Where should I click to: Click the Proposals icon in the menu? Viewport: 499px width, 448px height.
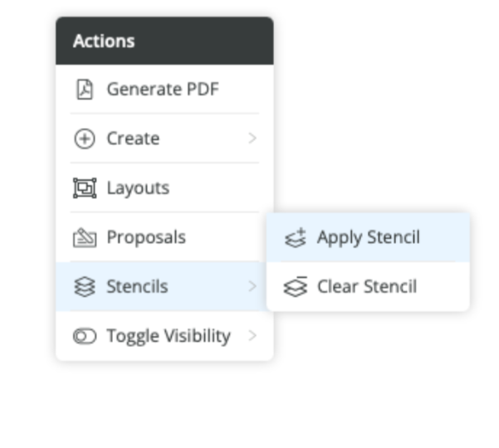pyautogui.click(x=84, y=238)
